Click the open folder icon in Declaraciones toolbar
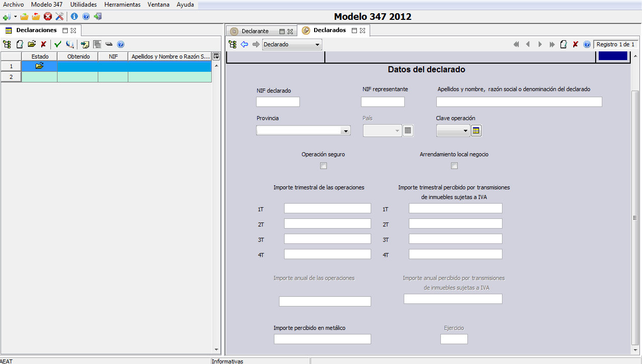Viewport: 642px width, 364px height. pos(32,44)
